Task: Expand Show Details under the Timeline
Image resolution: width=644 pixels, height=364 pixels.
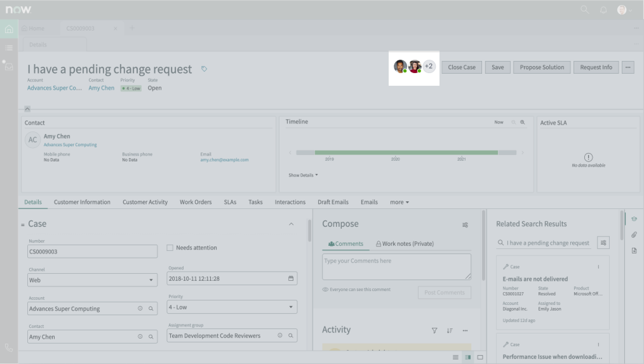Action: [303, 175]
